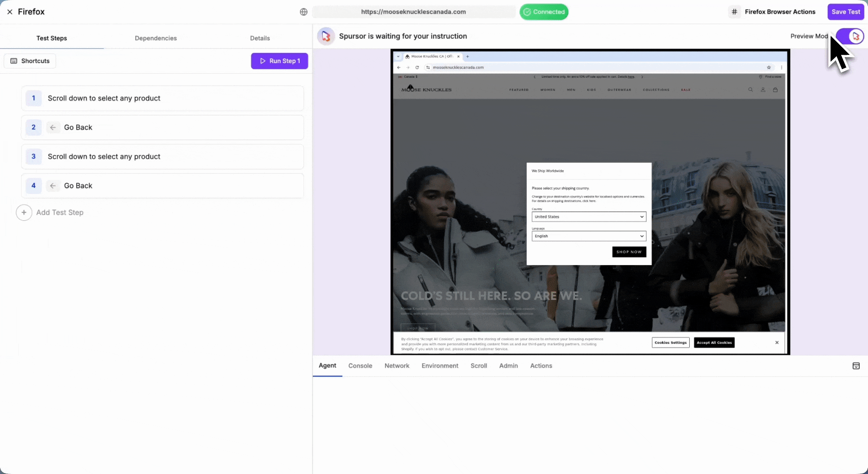Expand the Country dropdown showing United States
Screen dimensions: 868x474
pos(589,217)
